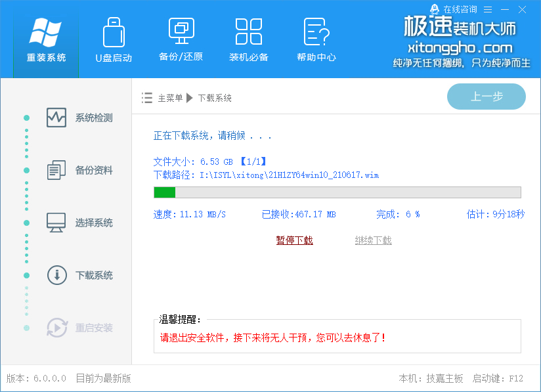Screen dimensions: 541x392
Task: Open 在线咨询 online consultation link
Action: point(460,9)
